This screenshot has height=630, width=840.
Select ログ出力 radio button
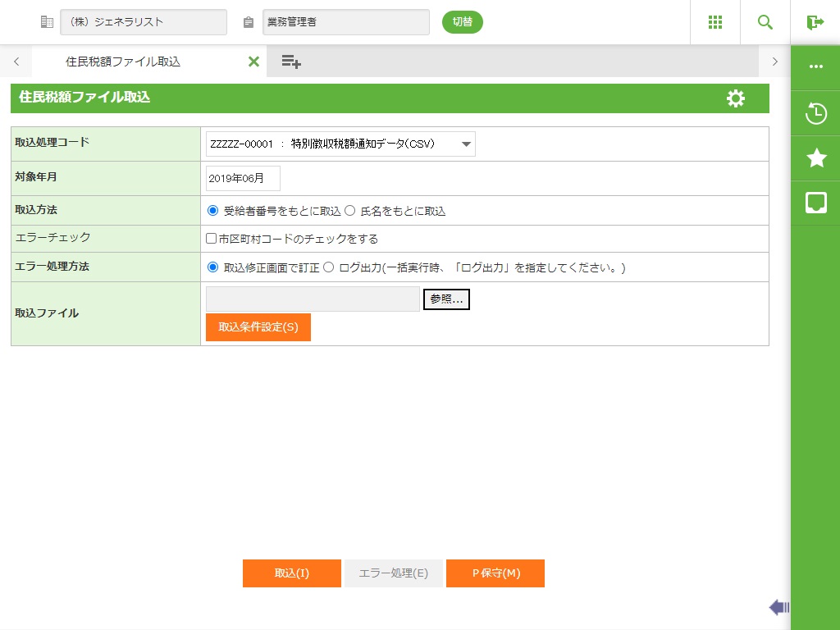click(329, 267)
